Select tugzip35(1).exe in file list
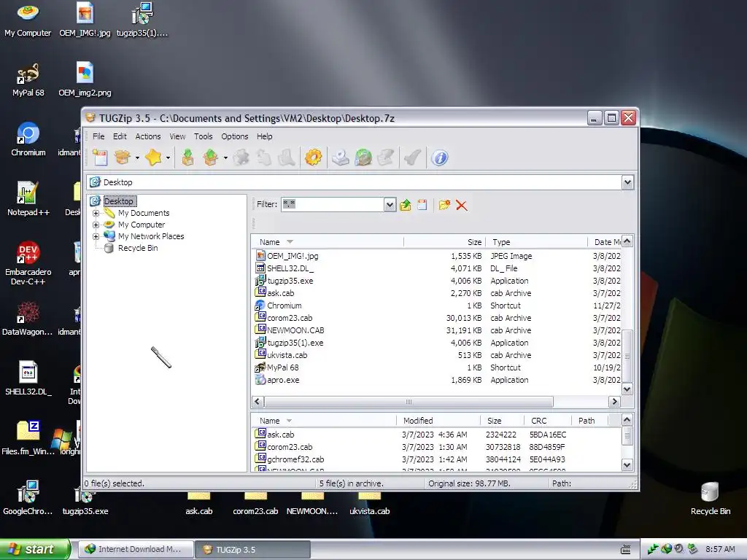 pos(295,343)
